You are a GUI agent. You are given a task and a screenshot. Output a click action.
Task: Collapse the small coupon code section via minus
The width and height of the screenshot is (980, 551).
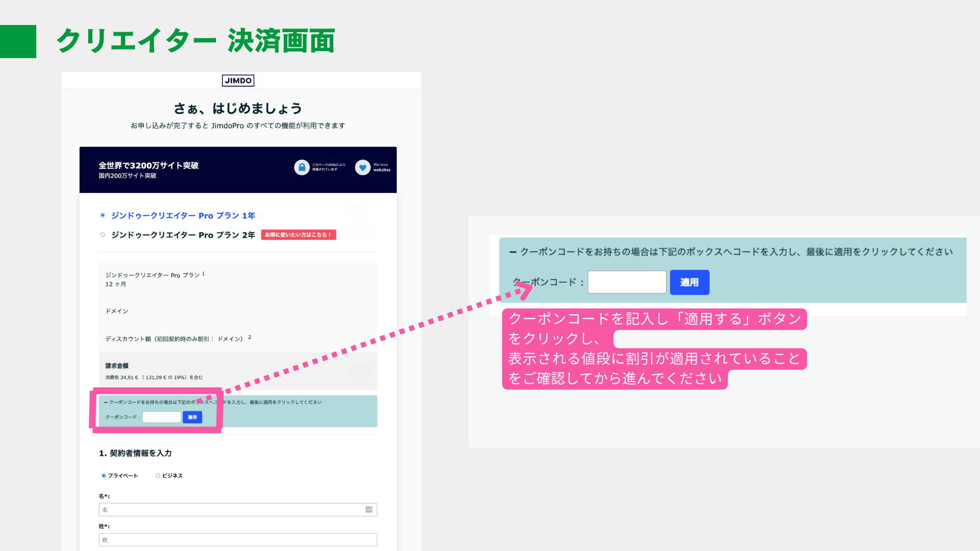click(x=106, y=403)
